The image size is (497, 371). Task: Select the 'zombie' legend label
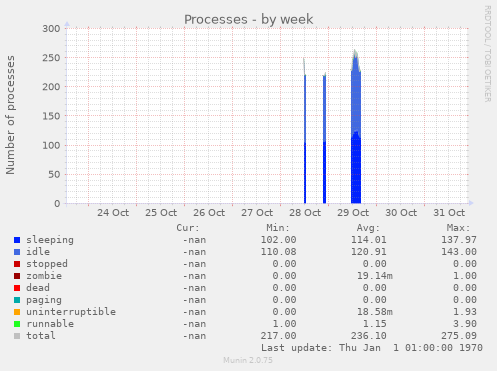tap(44, 276)
